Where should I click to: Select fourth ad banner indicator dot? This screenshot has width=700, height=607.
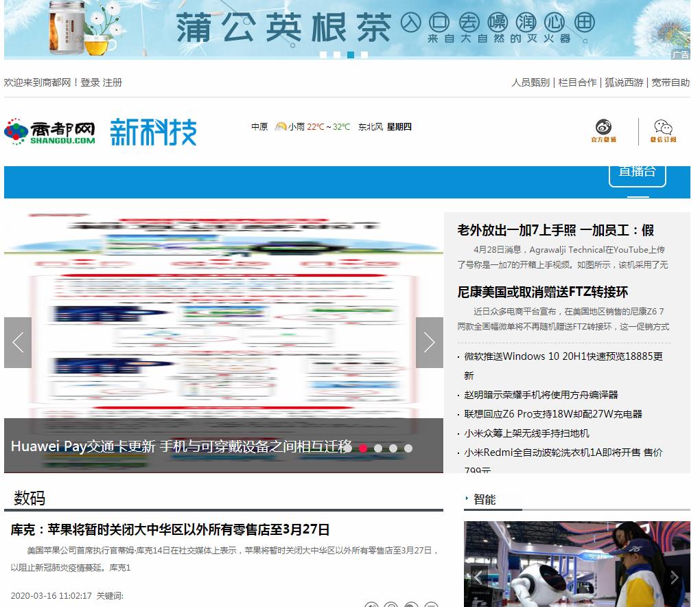click(364, 55)
